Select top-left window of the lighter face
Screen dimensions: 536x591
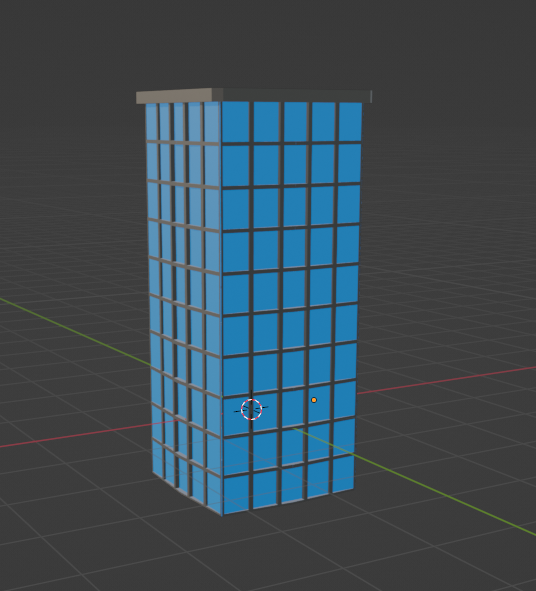coord(152,122)
